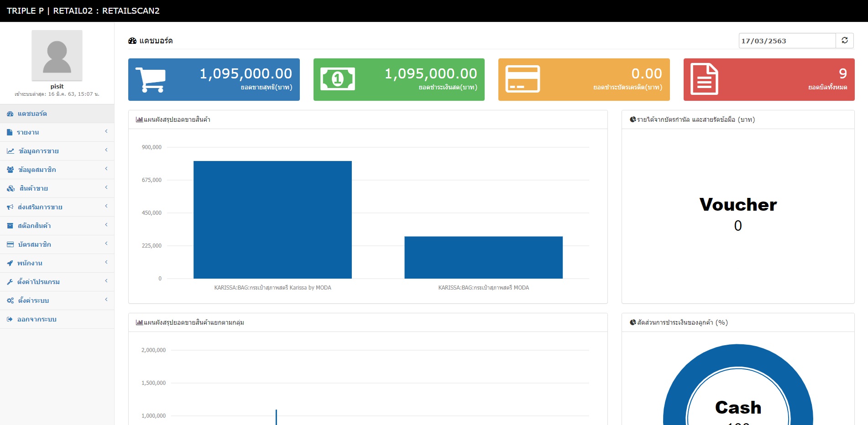Open the บัตรสมาชิก sidebar link
Viewport: 868px width, 425px height.
point(57,244)
